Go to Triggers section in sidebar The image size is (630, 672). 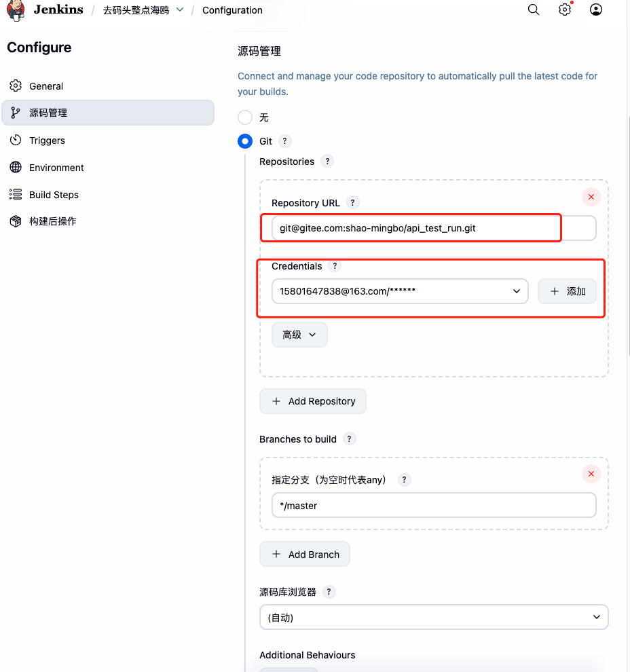click(47, 141)
